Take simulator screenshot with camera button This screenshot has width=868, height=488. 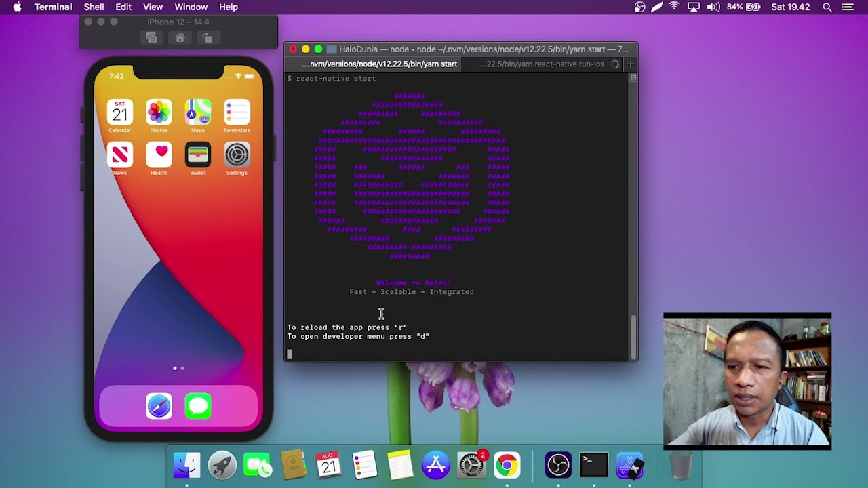click(152, 38)
